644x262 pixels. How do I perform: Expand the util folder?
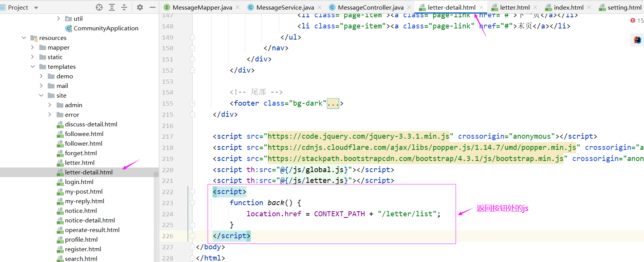point(58,18)
